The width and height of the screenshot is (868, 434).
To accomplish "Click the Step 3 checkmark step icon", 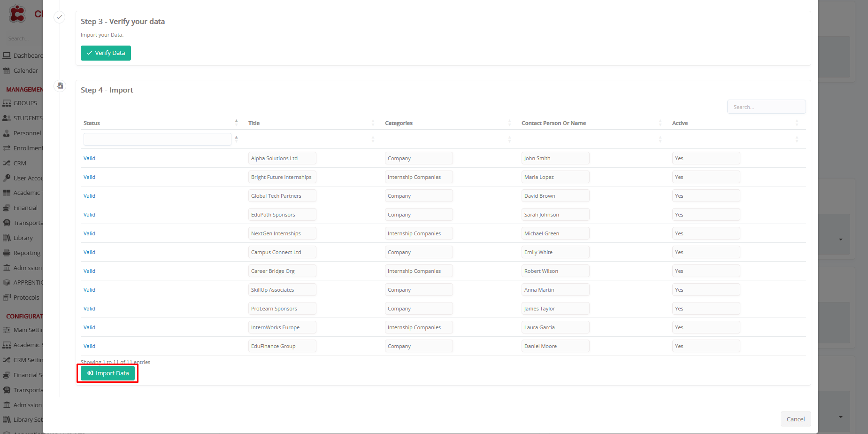I will [60, 17].
